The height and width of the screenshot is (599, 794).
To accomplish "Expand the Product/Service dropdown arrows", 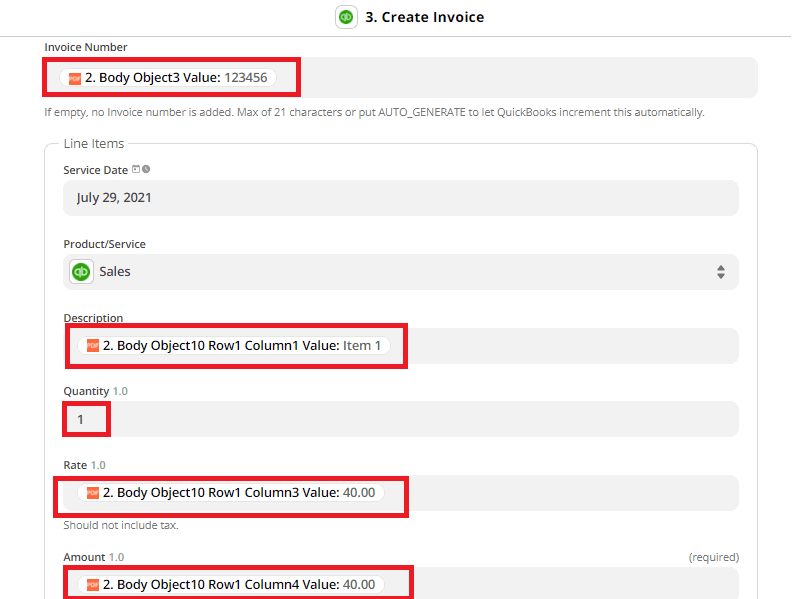I will (x=720, y=271).
